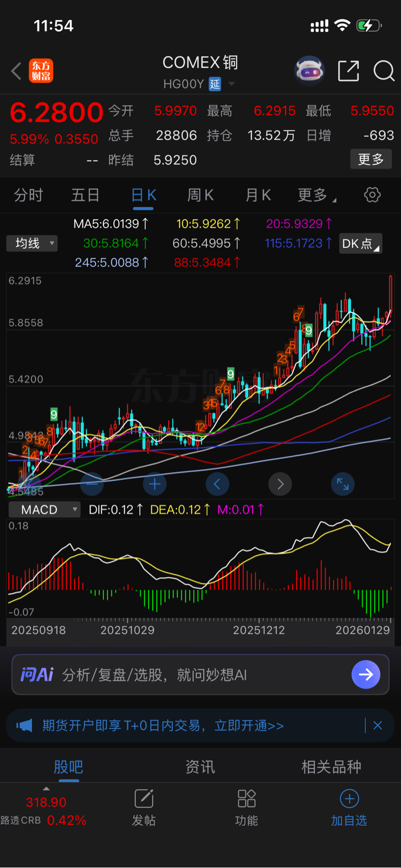Open the DK点 dropdown
401x868 pixels.
[361, 244]
